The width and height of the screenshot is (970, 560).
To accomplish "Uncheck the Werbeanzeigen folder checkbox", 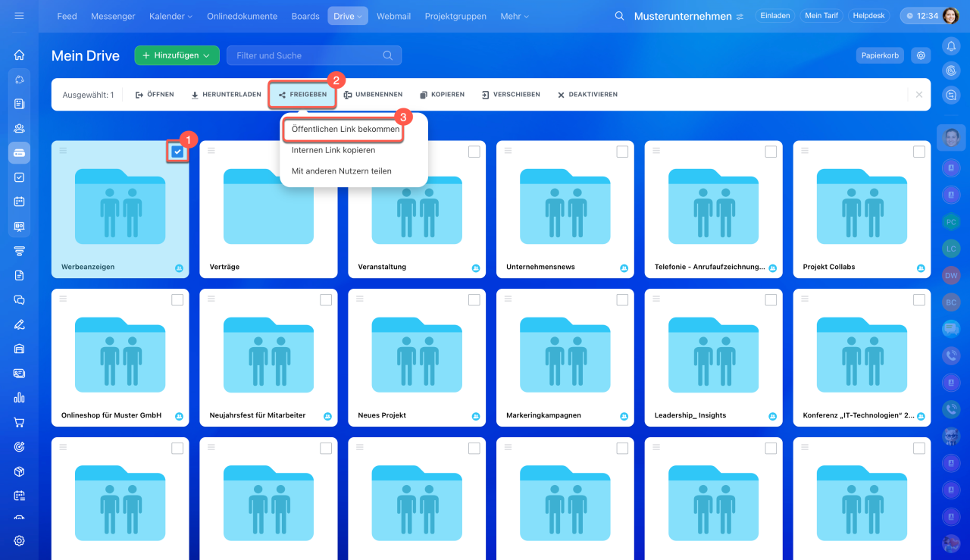I will [177, 152].
